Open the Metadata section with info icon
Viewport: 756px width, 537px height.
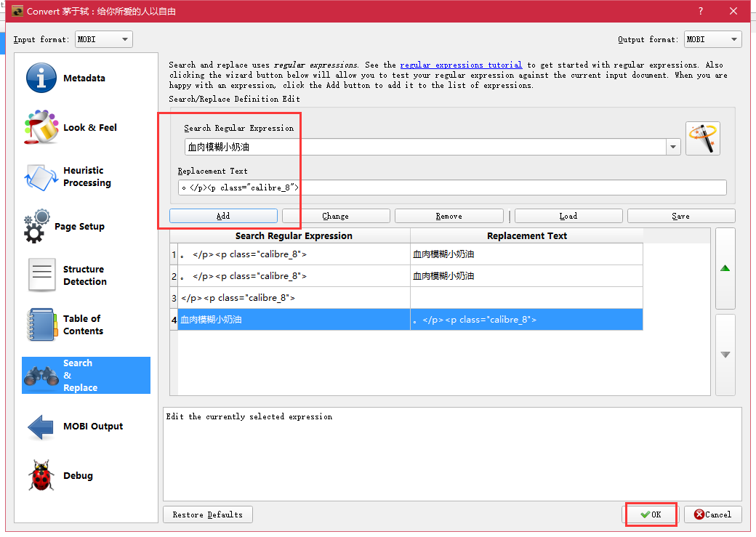point(41,78)
